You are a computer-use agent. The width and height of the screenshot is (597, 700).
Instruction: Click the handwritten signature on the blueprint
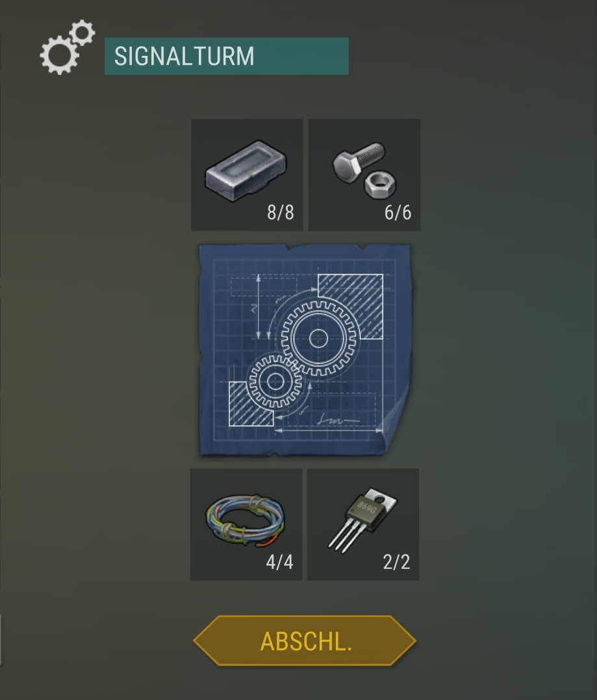[337, 419]
